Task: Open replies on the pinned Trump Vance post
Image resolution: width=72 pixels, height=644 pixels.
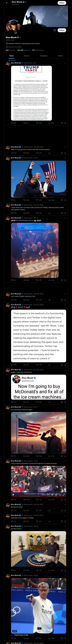Action: (12, 123)
